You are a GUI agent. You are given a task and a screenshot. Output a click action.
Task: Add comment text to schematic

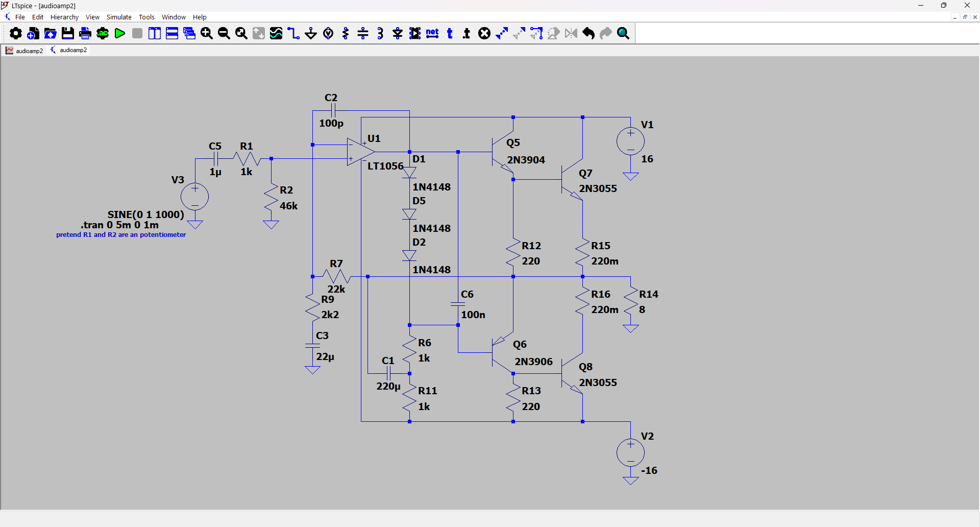(x=450, y=34)
